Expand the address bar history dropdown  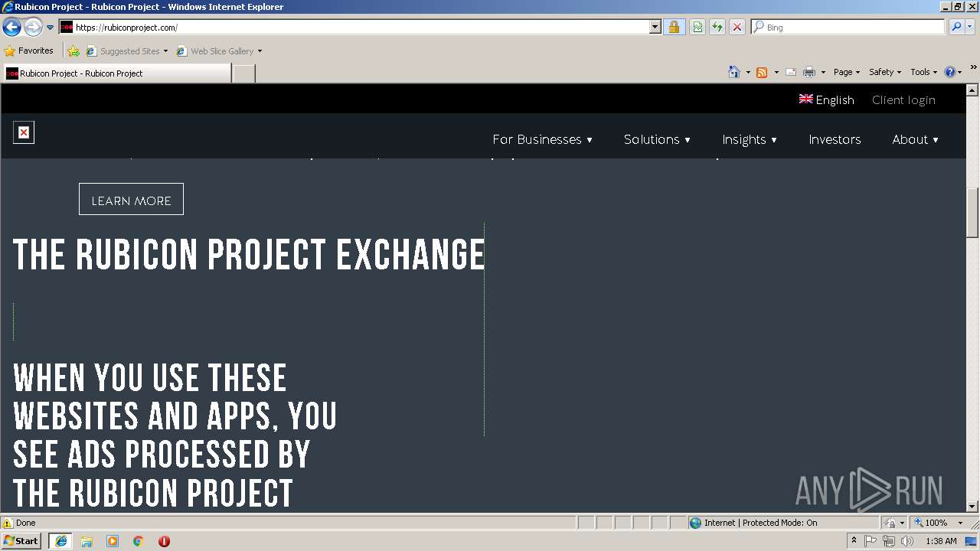(655, 27)
